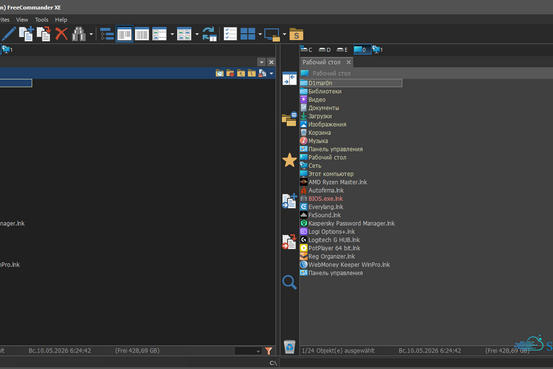553x369 pixels.
Task: Select the highlighted dual vertical panel layout
Action: click(124, 34)
